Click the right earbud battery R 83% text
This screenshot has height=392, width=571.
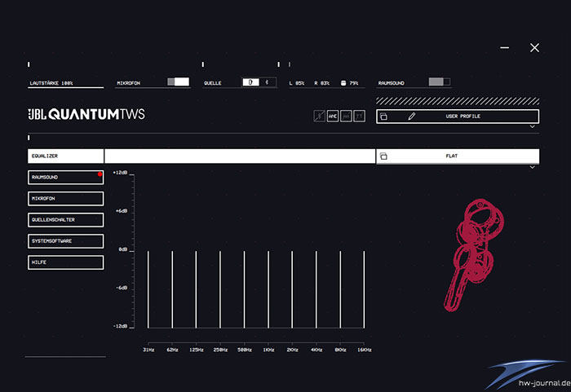322,83
